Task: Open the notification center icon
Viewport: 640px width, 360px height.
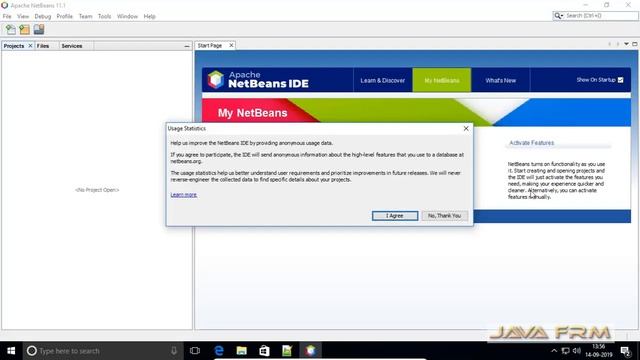Action: tap(625, 351)
